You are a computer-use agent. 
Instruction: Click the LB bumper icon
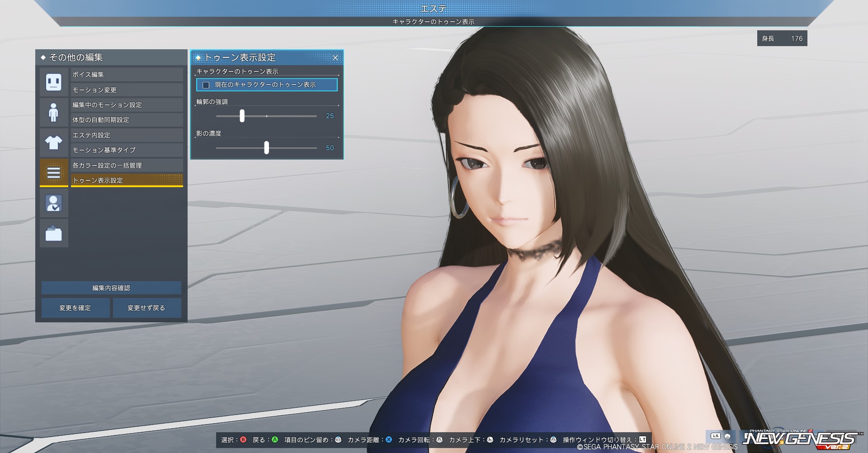[716, 436]
